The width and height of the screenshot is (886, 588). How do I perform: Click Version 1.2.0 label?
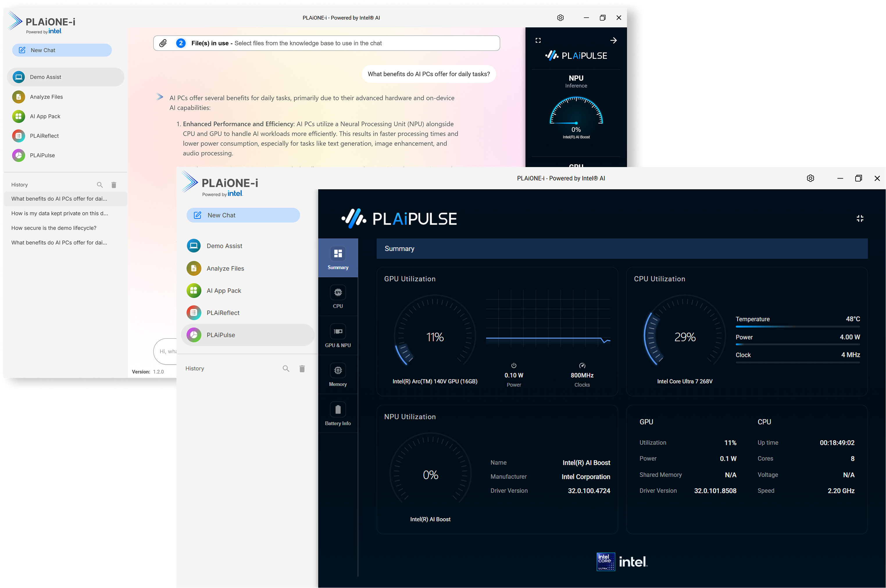pos(147,372)
